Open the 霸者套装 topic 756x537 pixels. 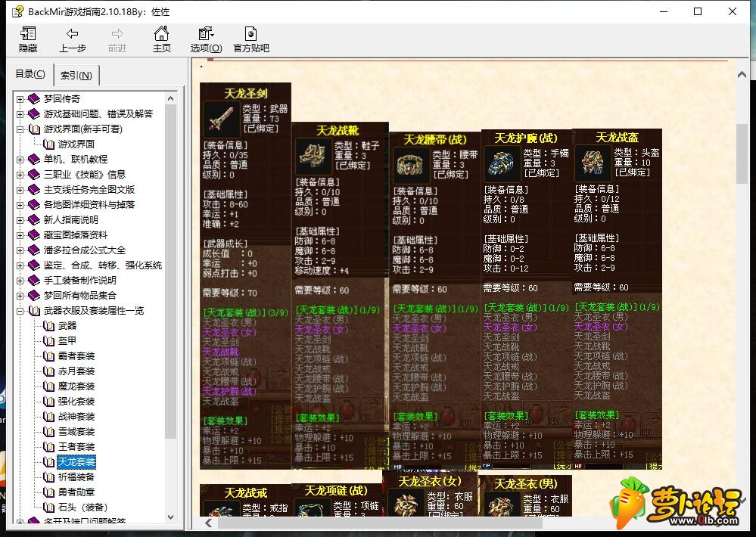[76, 355]
